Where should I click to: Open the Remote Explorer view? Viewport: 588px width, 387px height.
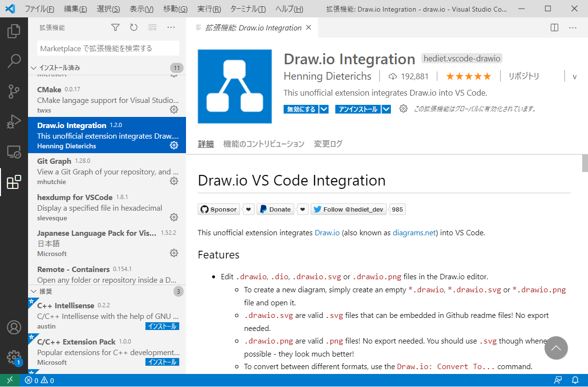coord(14,152)
